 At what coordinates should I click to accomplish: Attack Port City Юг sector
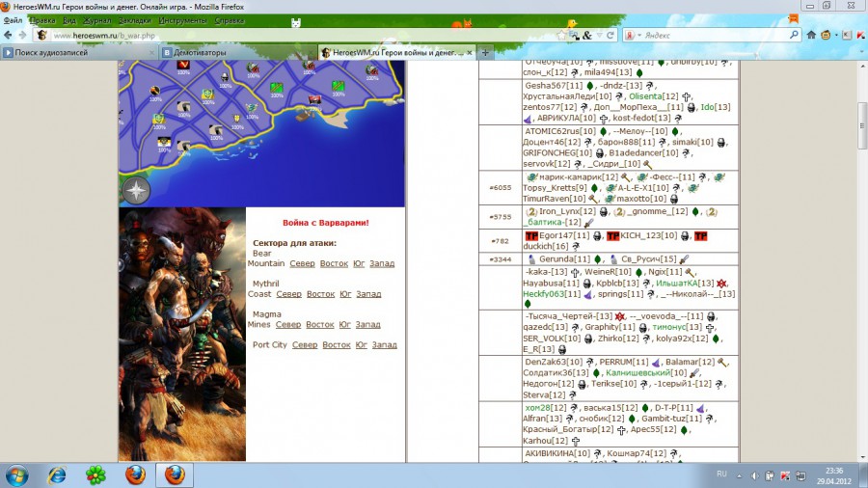click(362, 345)
